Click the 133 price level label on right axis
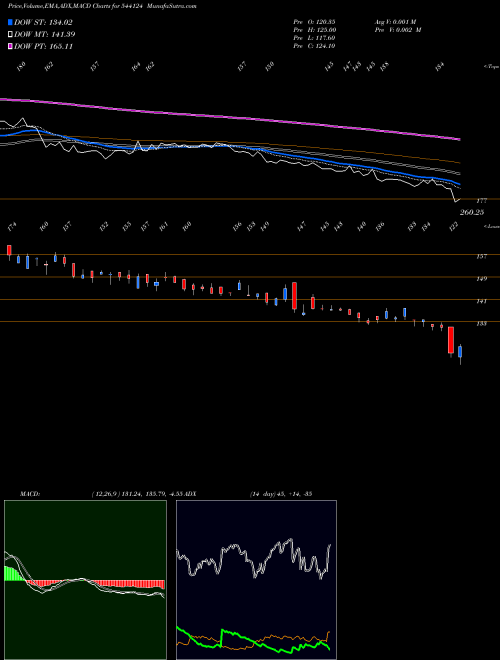Viewport: 500px width, 660px height. tap(482, 324)
